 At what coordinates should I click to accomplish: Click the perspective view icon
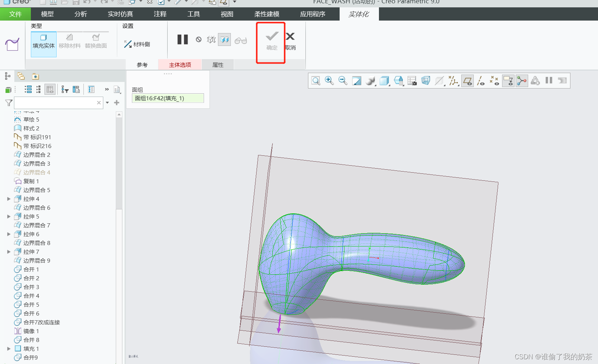click(x=426, y=80)
